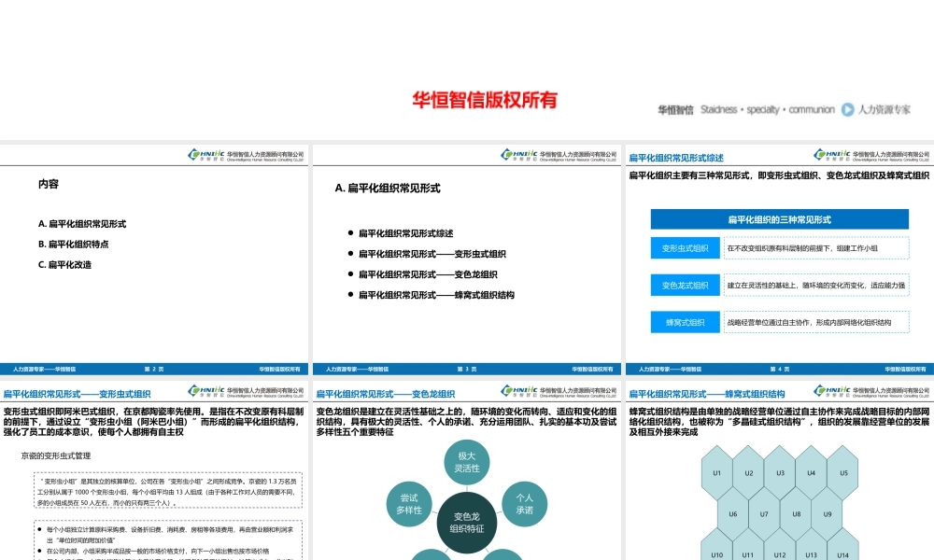The height and width of the screenshot is (560, 934).
Task: Click the bullet 扁平化组织常见形式——蜂窝式组织结构 on page 3
Action: [x=436, y=295]
